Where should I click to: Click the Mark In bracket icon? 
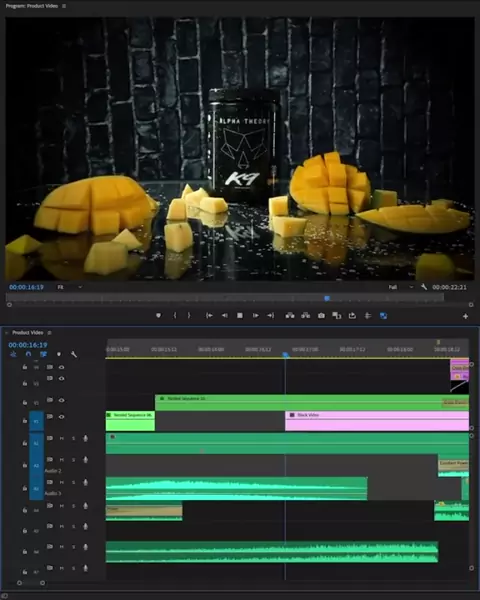coord(175,316)
